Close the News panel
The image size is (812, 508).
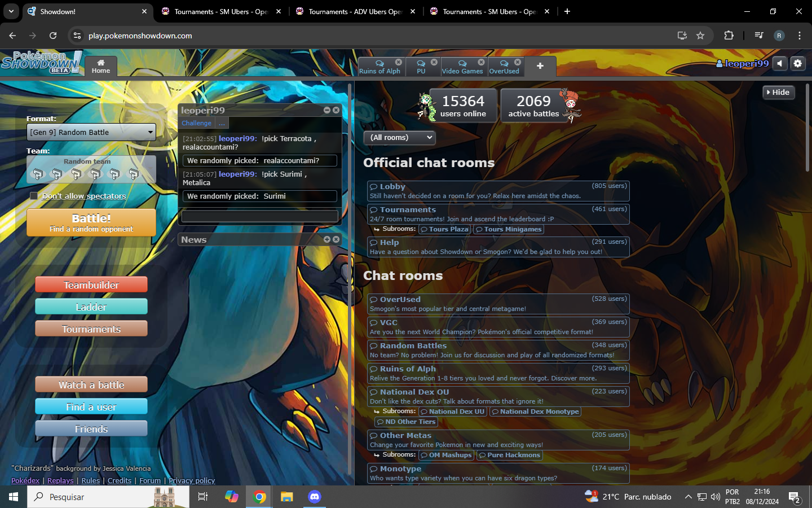pyautogui.click(x=336, y=239)
